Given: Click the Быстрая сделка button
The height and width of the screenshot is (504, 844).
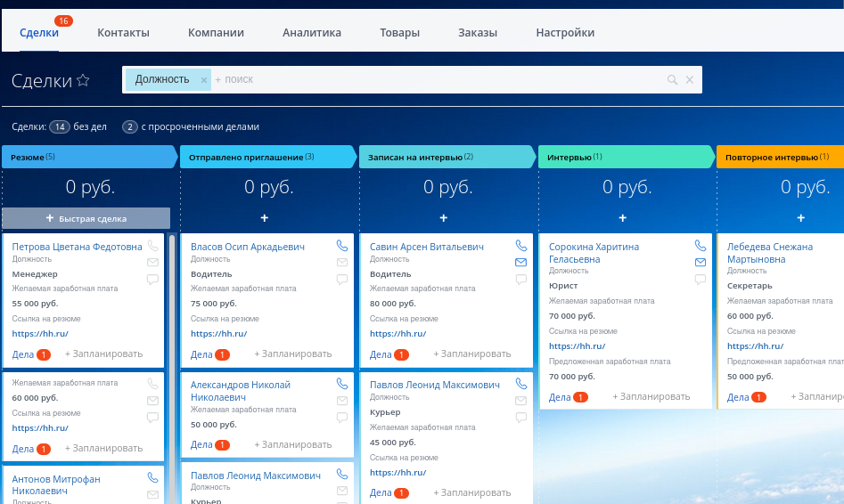Looking at the screenshot, I should (86, 218).
